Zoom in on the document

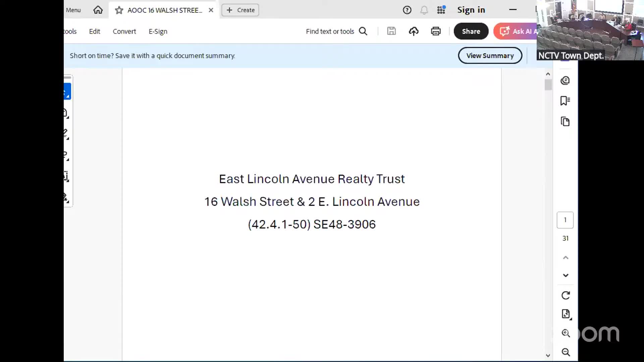566,333
